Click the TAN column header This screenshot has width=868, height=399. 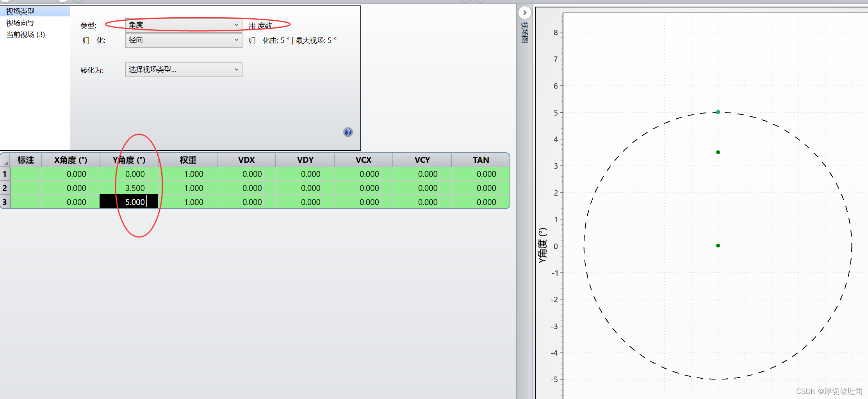pos(481,160)
